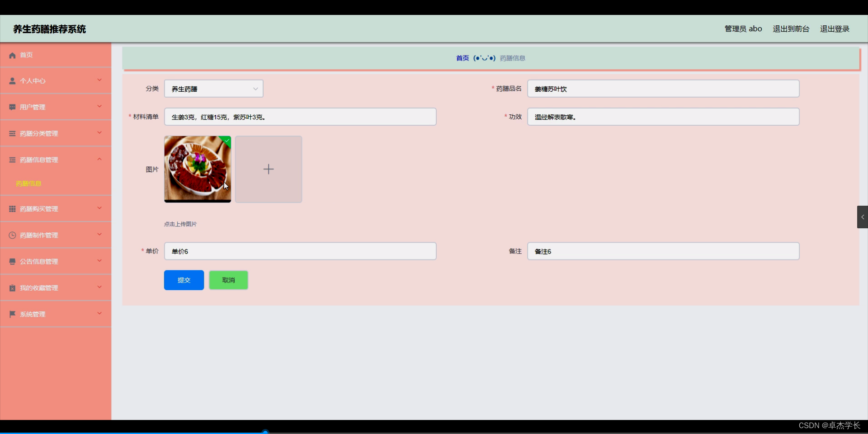
Task: Click the plus icon to upload a new image
Action: tap(269, 169)
